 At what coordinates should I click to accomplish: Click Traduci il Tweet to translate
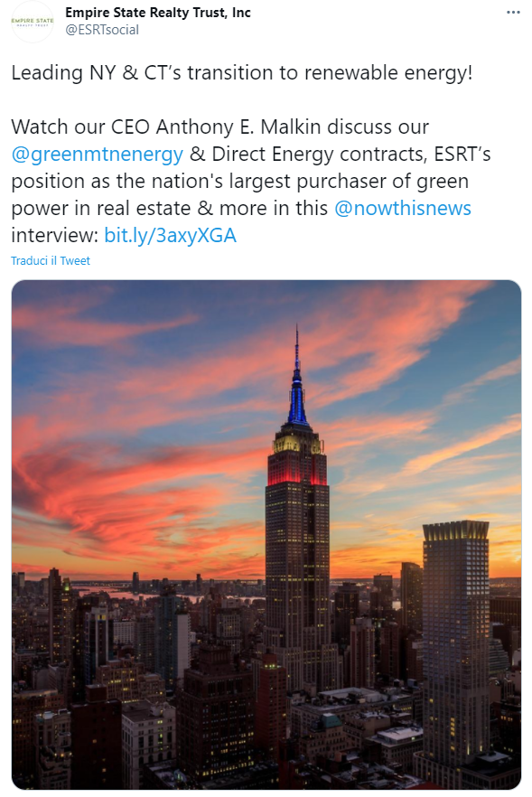pyautogui.click(x=51, y=261)
